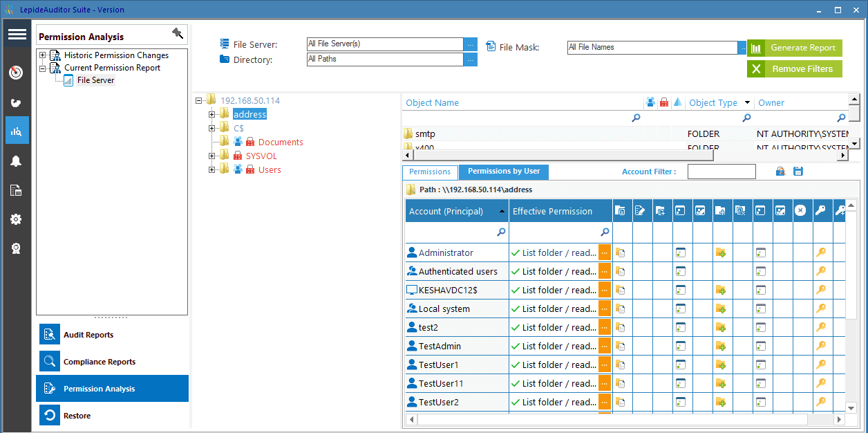Viewport: 868px width, 433px height.
Task: Click the Account (Principal) search magnifier icon
Action: pyautogui.click(x=502, y=232)
